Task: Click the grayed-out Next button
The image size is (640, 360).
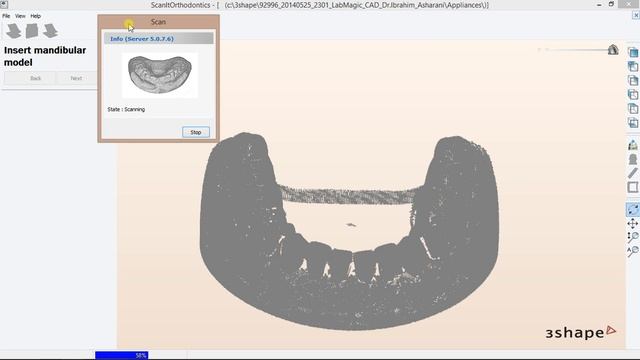Action: (x=76, y=78)
